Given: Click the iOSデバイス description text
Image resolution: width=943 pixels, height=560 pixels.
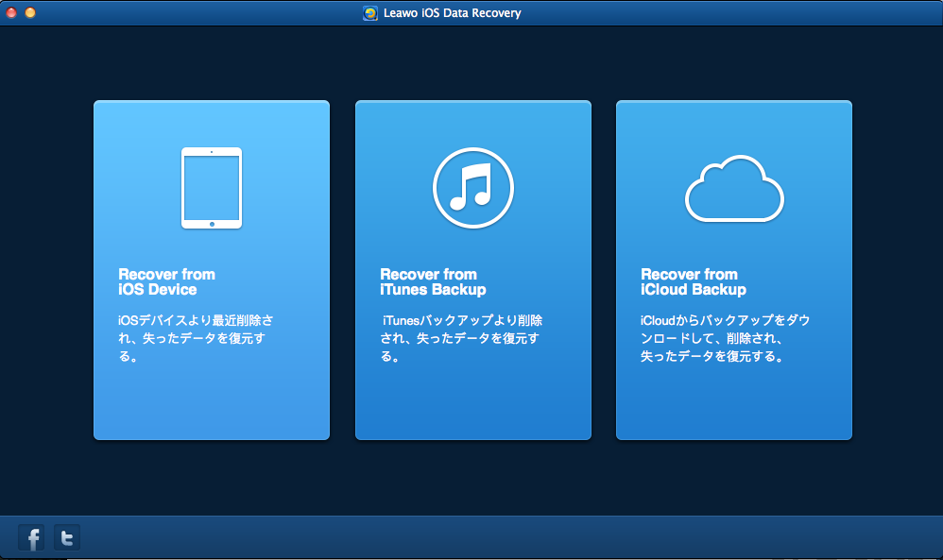Looking at the screenshot, I should pos(197,338).
